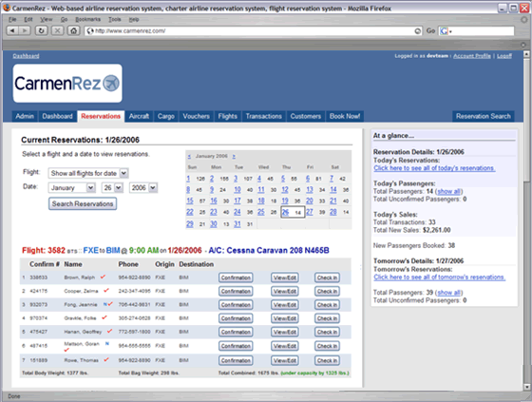Click the Google search input field
Image resolution: width=532 pixels, height=402 pixels.
(x=484, y=31)
